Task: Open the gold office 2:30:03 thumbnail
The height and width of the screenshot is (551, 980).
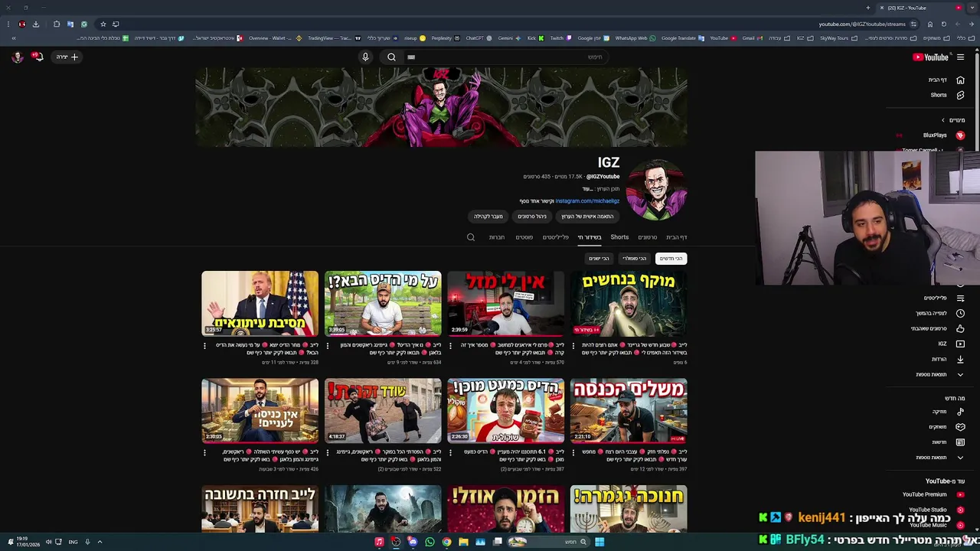Action: click(260, 411)
